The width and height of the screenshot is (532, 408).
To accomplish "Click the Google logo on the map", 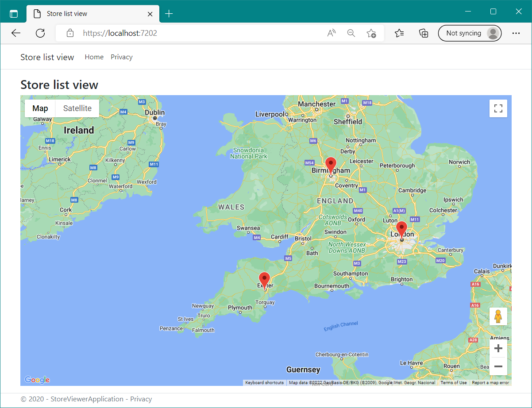I will point(37,380).
